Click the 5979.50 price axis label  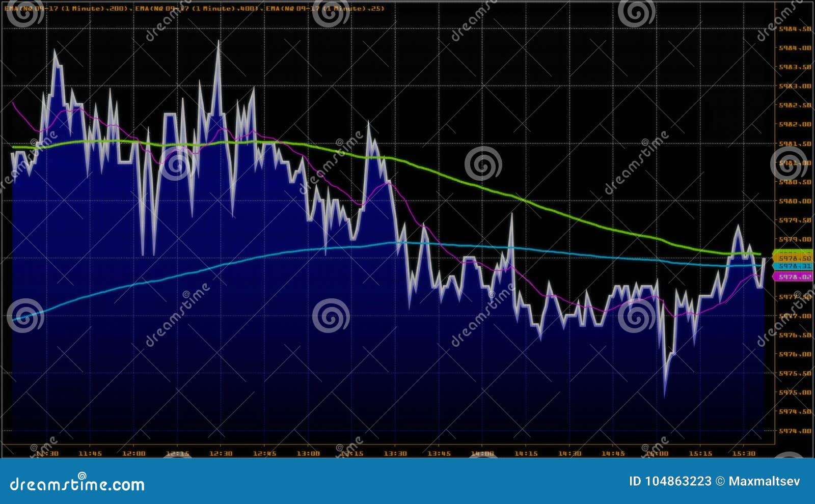795,220
